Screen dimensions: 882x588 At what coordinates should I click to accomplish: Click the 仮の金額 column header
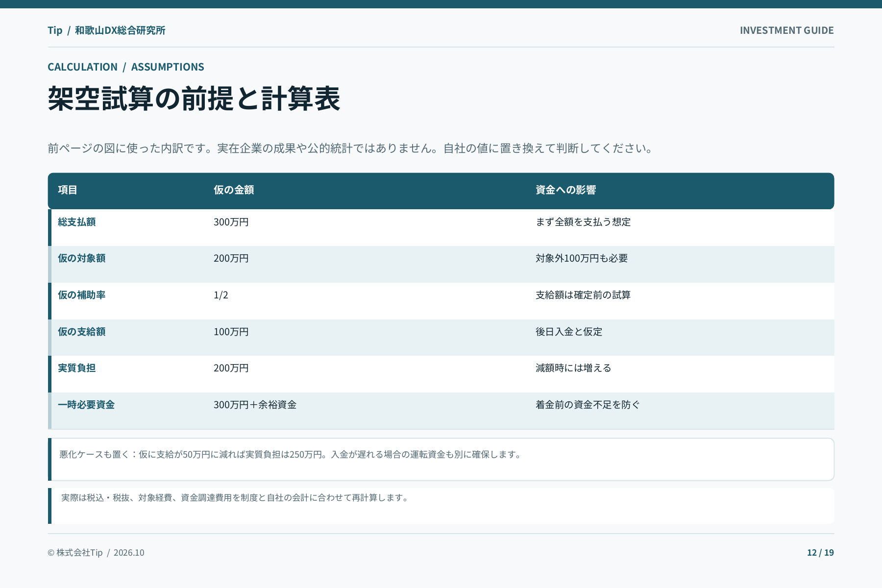pyautogui.click(x=234, y=190)
